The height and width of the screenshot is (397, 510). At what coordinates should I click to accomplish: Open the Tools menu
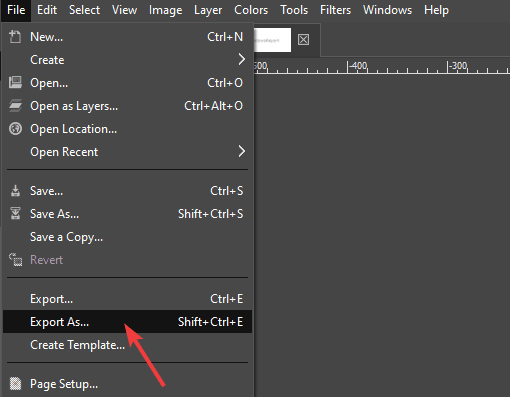(294, 10)
